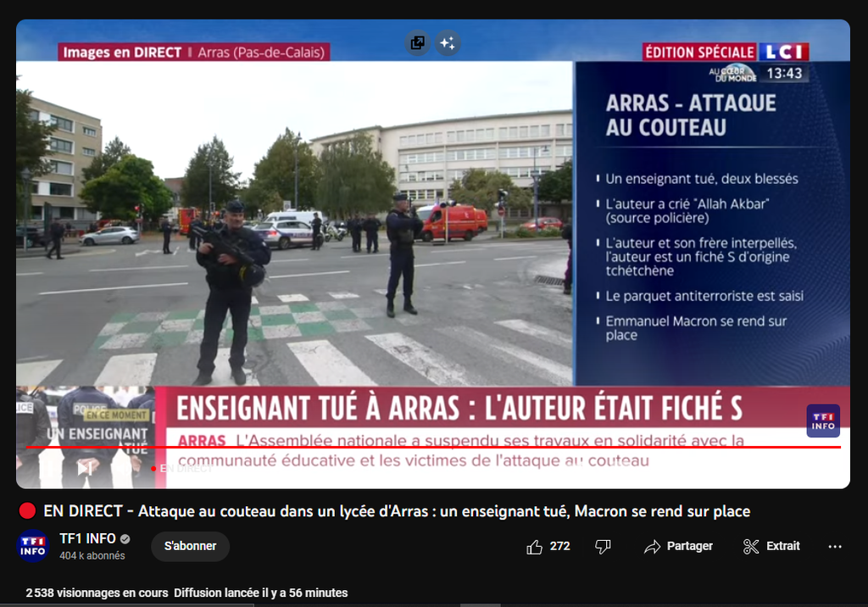Click the EN DIRECT live indicator
The width and height of the screenshot is (868, 607).
pos(182,469)
